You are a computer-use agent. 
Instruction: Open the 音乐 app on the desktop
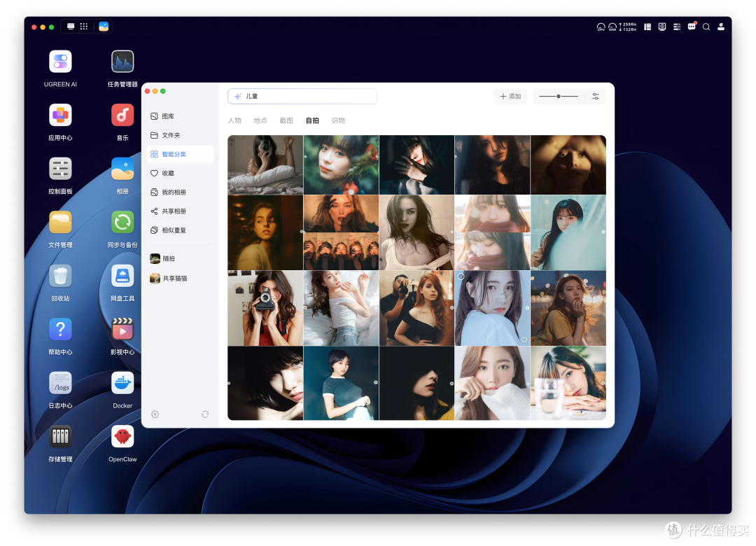click(122, 115)
